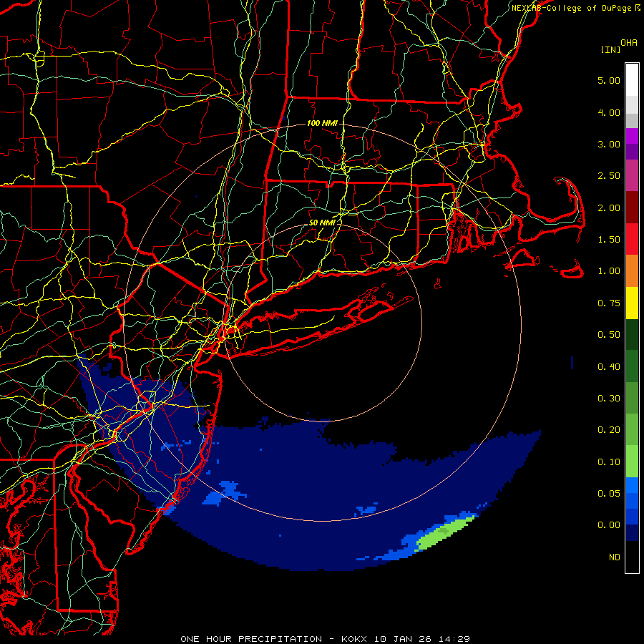This screenshot has height=644, width=644.
Task: Click the lightest green swatch beside 0.10
Action: pos(632,462)
